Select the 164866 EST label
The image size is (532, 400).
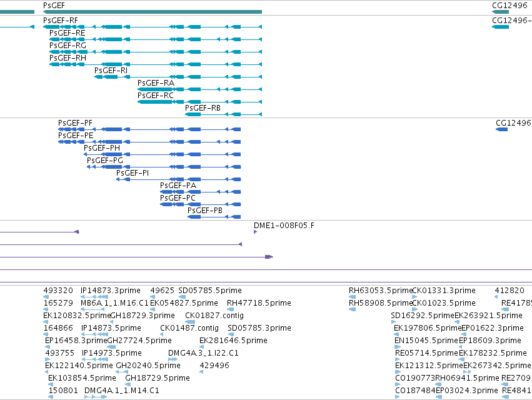pos(58,328)
